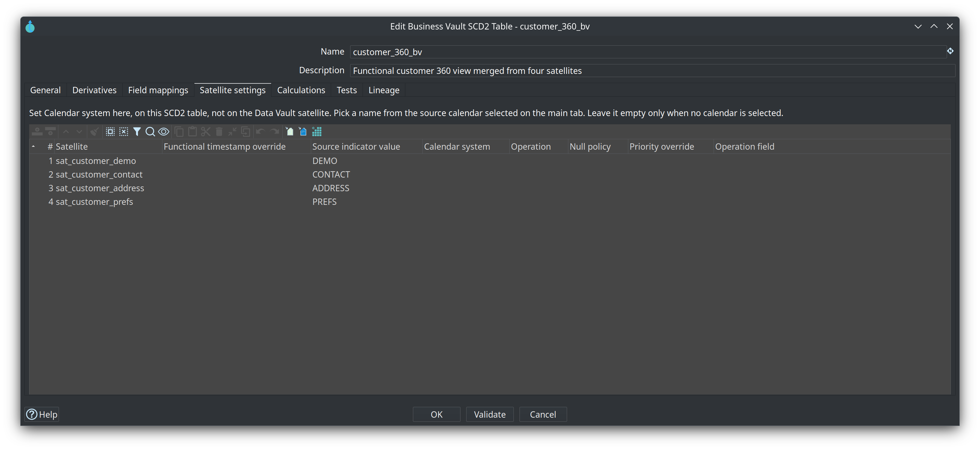Viewport: 980px width, 450px height.
Task: Click the sort arrow in table header corner
Action: click(34, 147)
